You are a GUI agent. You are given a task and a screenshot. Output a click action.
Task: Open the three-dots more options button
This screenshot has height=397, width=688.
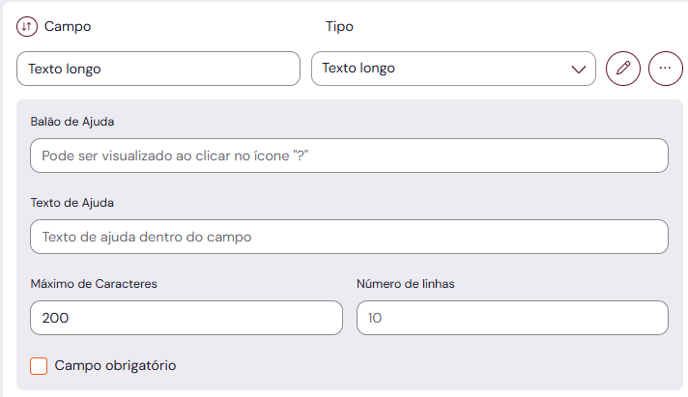click(x=665, y=68)
